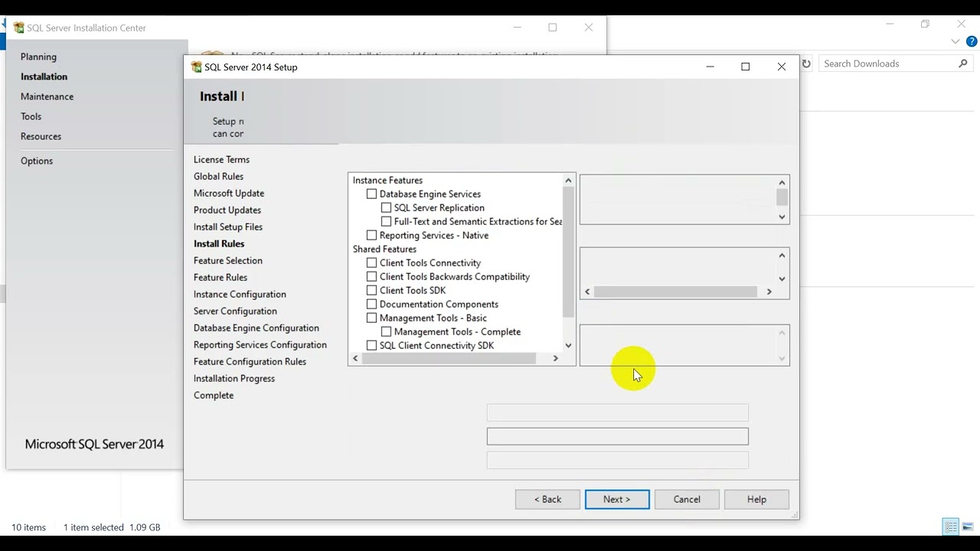Click feature list horizontal scroll right arrow
Image resolution: width=980 pixels, height=551 pixels.
click(556, 358)
